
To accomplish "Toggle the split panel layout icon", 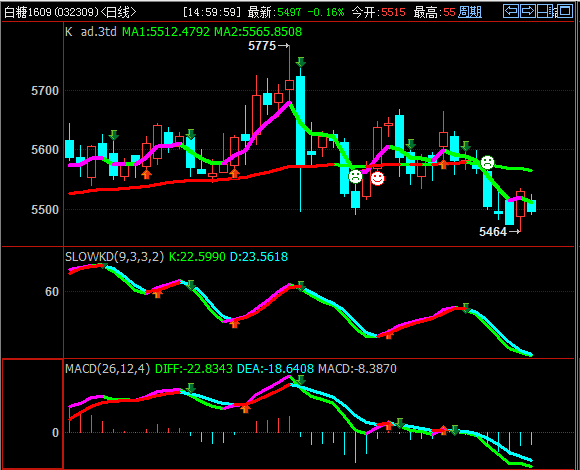I will [x=545, y=11].
